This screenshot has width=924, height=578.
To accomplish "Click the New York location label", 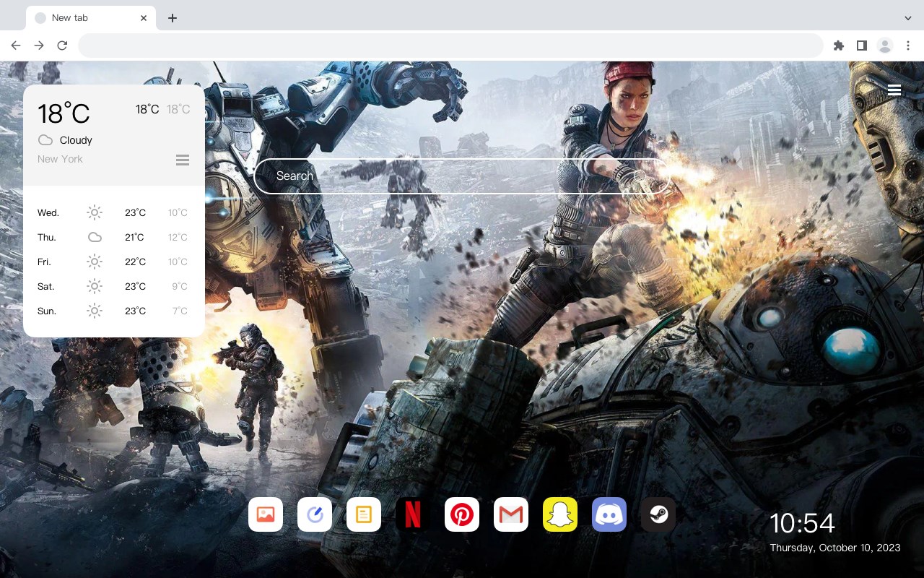I will [x=60, y=159].
